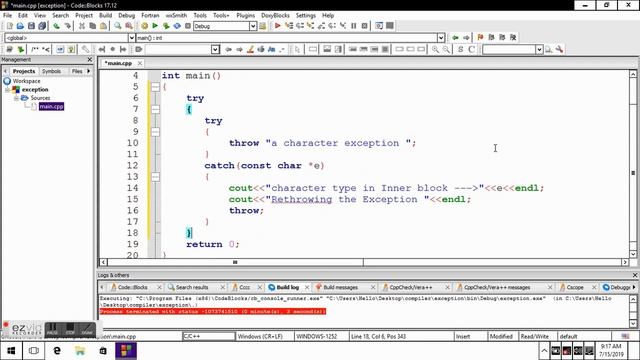Click the Replace toolbar icon
640x360 pixels.
[129, 26]
